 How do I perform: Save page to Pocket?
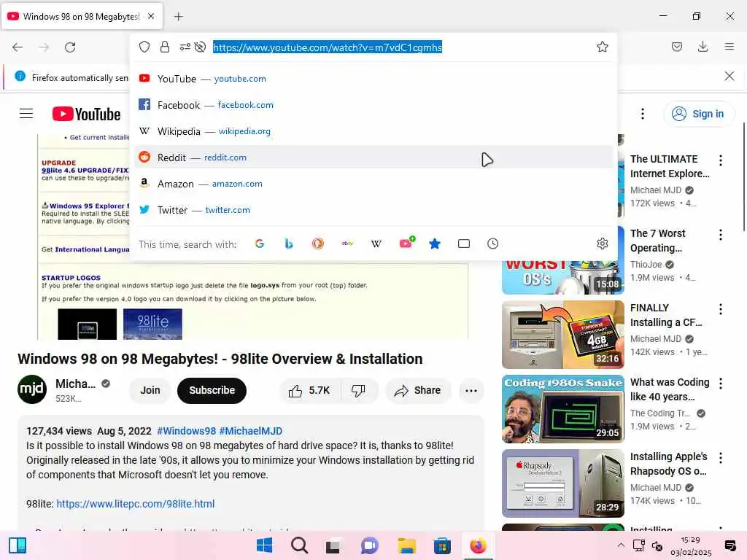[x=676, y=47]
